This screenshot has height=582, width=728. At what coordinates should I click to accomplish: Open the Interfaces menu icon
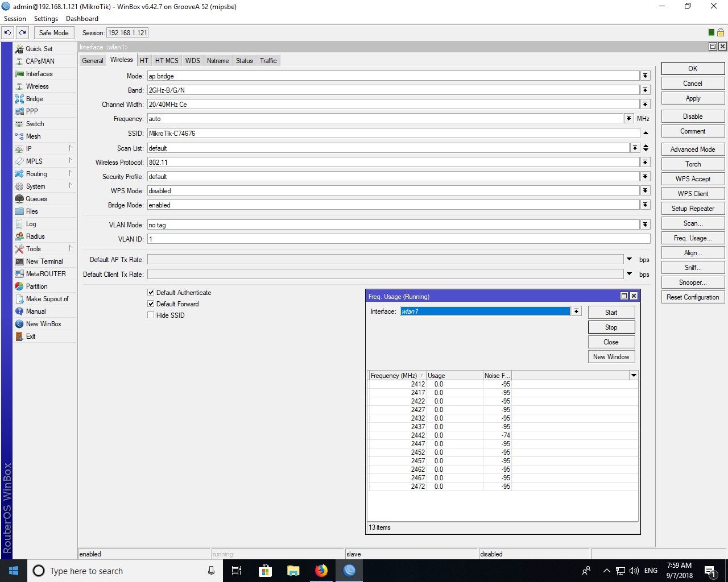[x=19, y=74]
